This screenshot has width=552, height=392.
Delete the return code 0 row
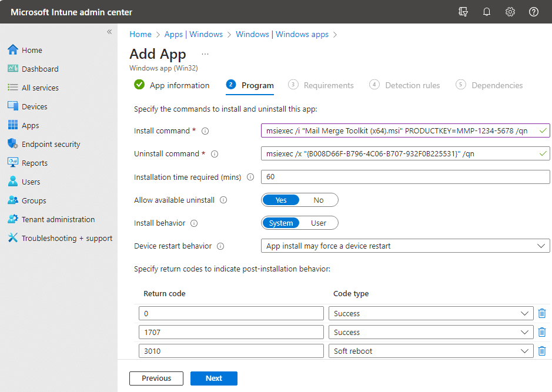(x=542, y=313)
